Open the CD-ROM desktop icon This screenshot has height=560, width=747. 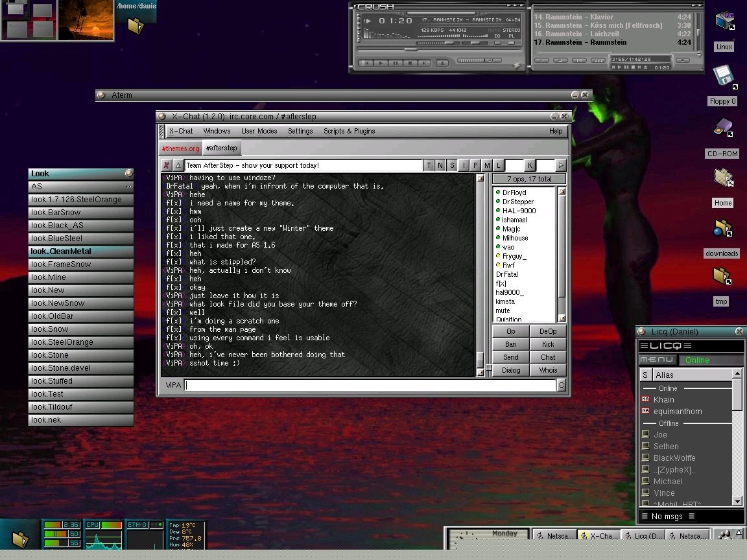(722, 128)
